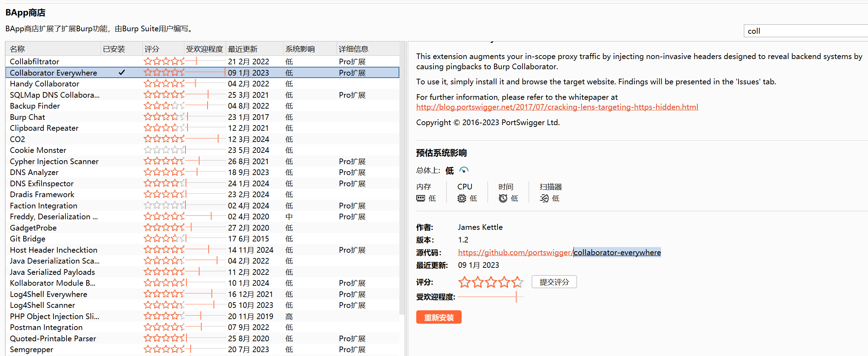The image size is (868, 356).
Task: Click the time clock impact icon
Action: [503, 199]
